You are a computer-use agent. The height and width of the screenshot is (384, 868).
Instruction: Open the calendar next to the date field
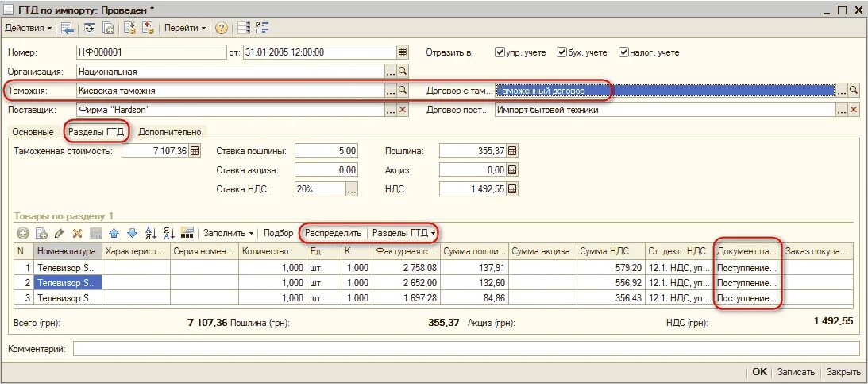(403, 52)
